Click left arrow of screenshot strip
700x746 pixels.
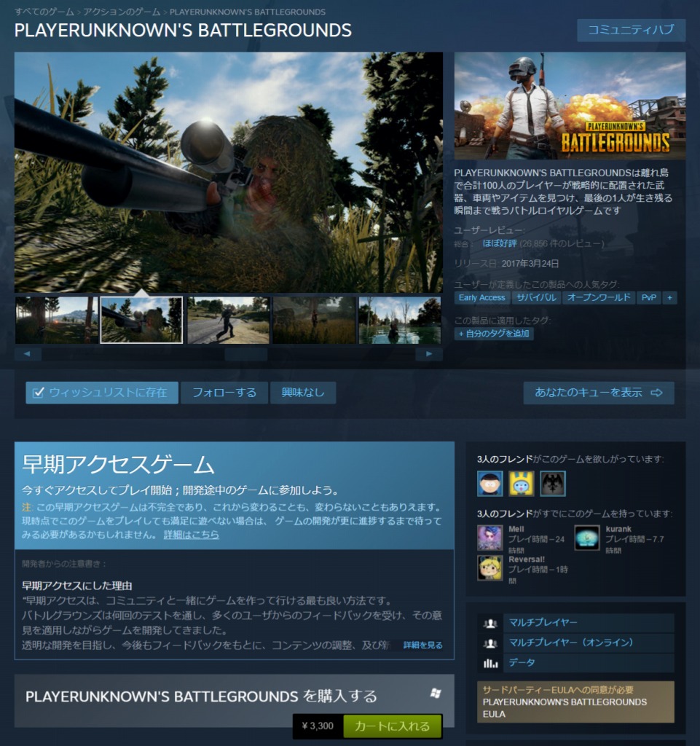(28, 354)
